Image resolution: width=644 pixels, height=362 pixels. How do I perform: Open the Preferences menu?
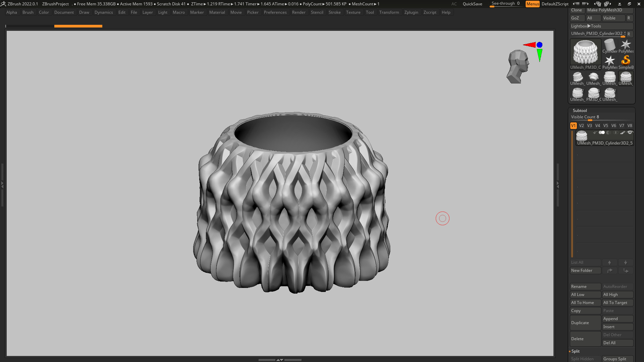click(275, 12)
